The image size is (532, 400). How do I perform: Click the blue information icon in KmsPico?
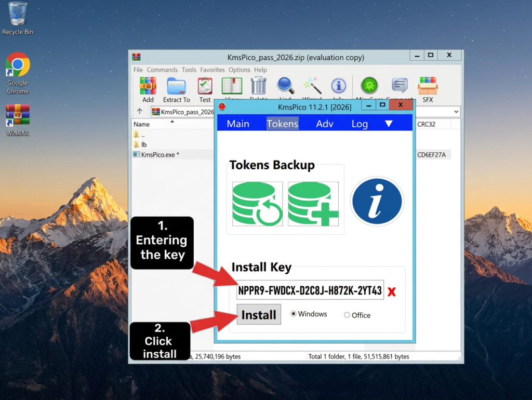pyautogui.click(x=377, y=201)
